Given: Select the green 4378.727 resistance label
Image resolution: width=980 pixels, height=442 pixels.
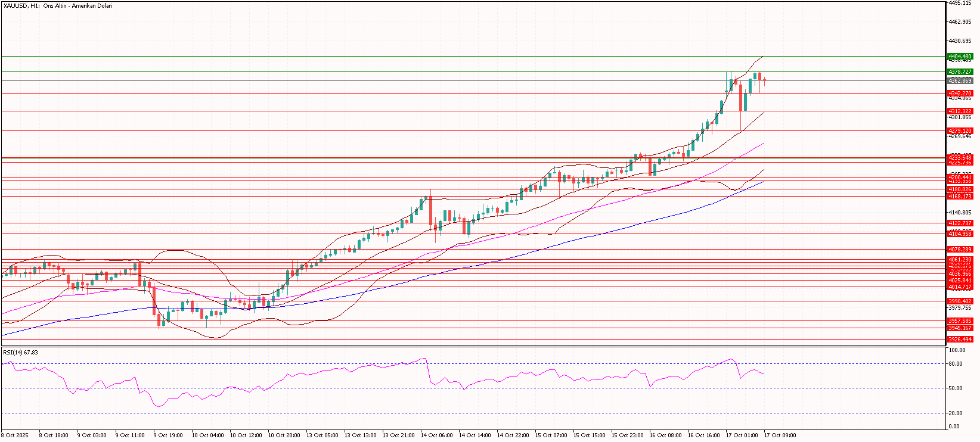Looking at the screenshot, I should (x=960, y=72).
